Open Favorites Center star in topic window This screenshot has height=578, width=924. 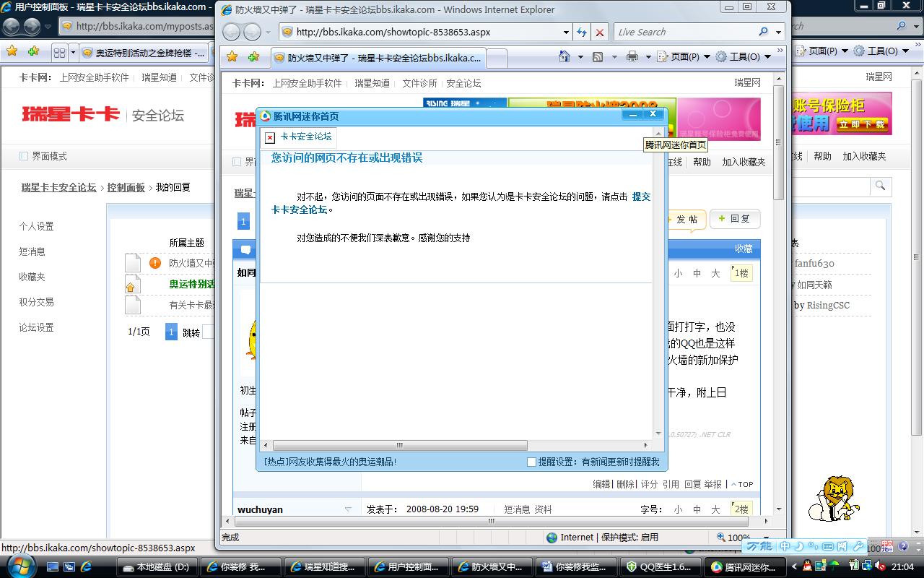(x=232, y=56)
